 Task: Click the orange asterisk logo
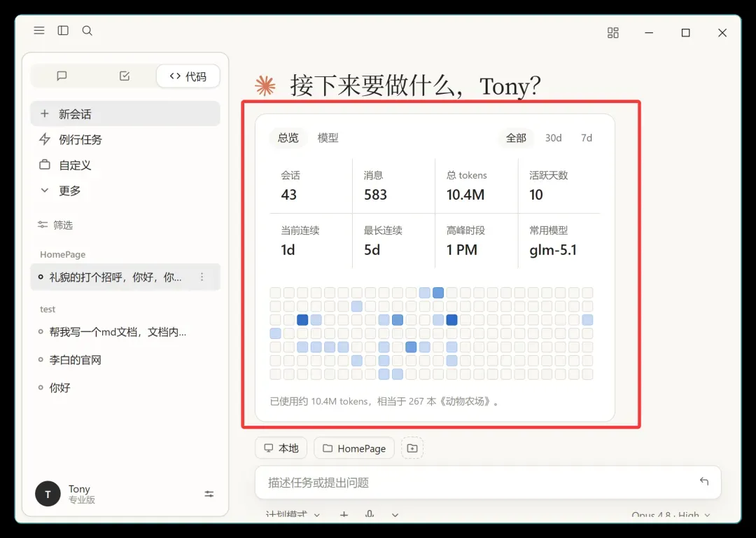pos(265,86)
